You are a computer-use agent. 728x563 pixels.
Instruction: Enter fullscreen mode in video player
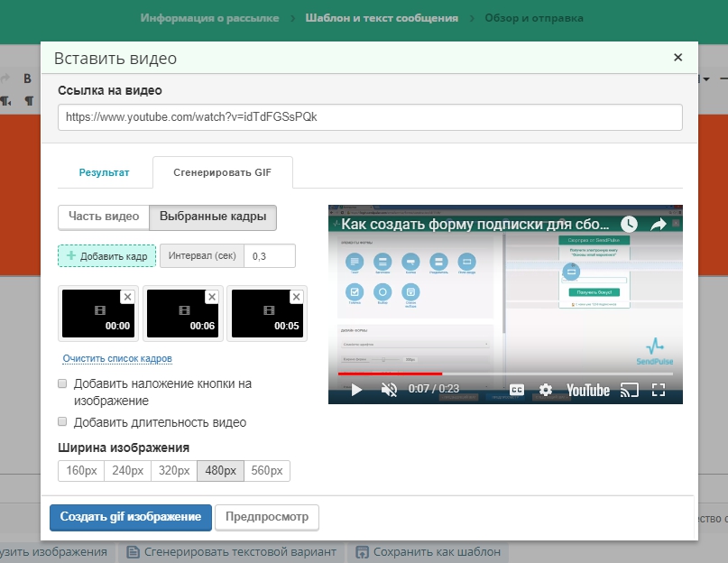[x=659, y=390]
